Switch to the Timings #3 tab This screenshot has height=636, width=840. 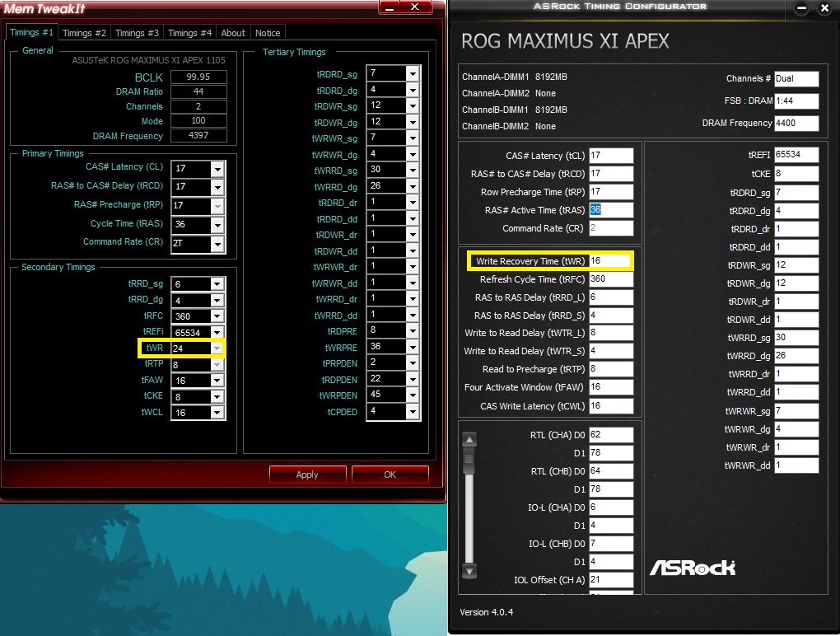pos(137,33)
